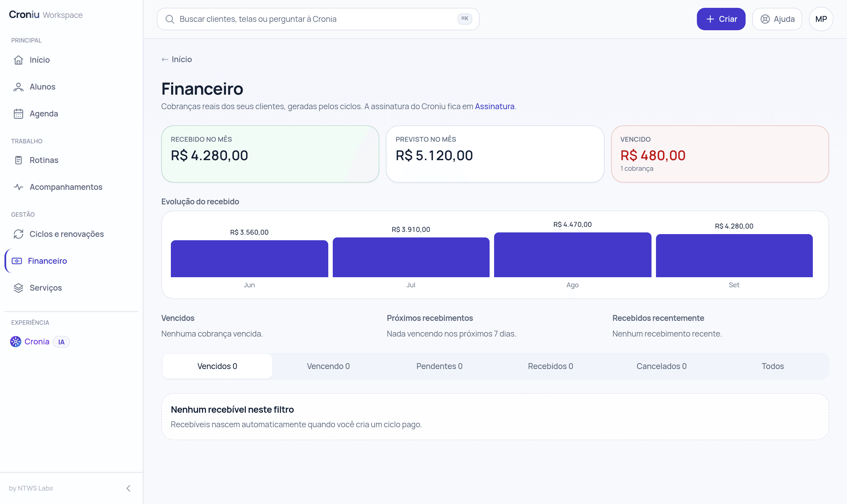Click the Cronia AI logo icon
The image size is (847, 504).
tap(16, 342)
